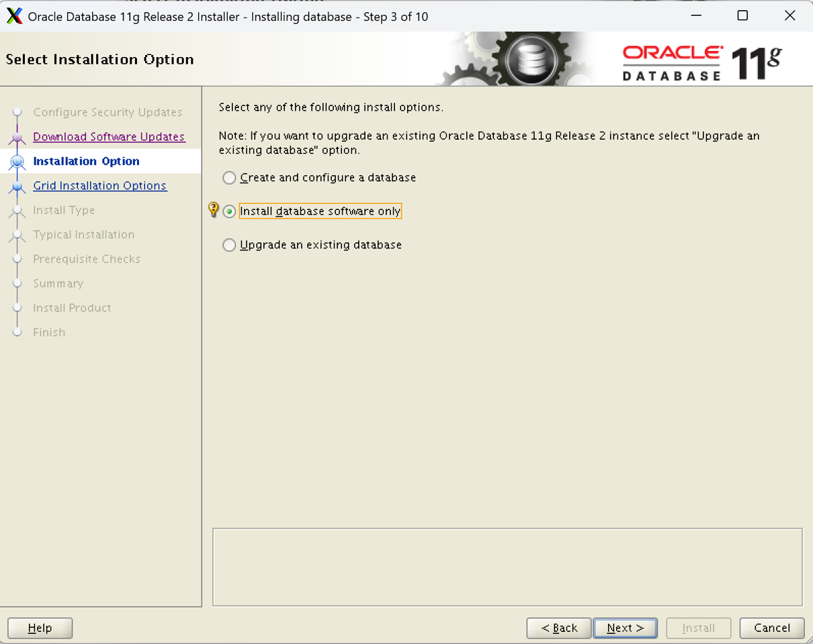813x644 pixels.
Task: Proceed with the Next button
Action: (x=625, y=628)
